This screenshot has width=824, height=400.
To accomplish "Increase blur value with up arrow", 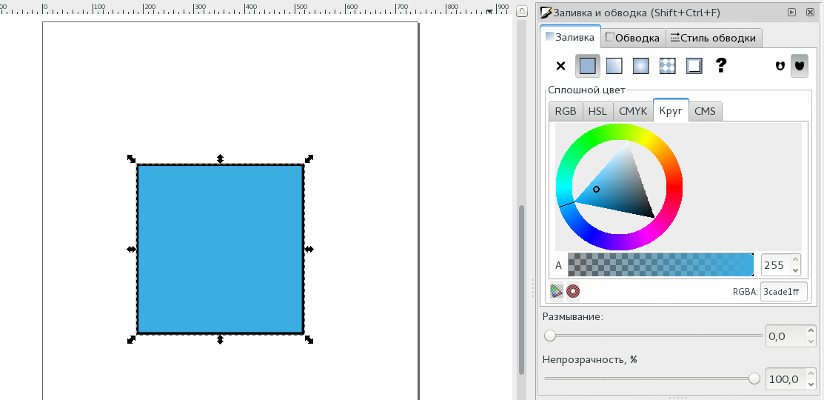I will (x=812, y=331).
